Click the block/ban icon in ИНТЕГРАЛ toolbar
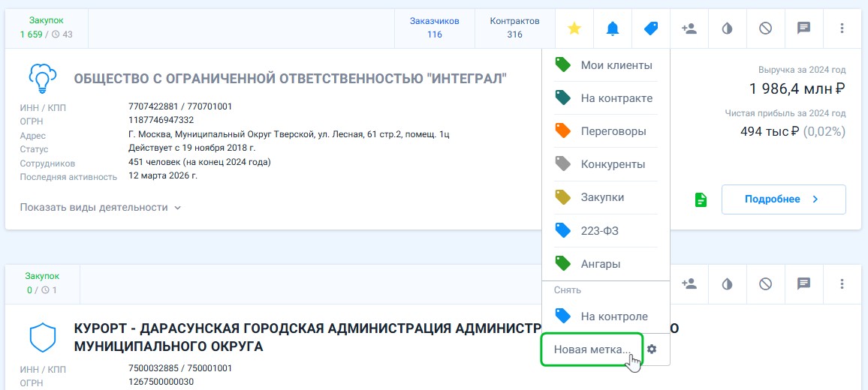 (x=766, y=28)
